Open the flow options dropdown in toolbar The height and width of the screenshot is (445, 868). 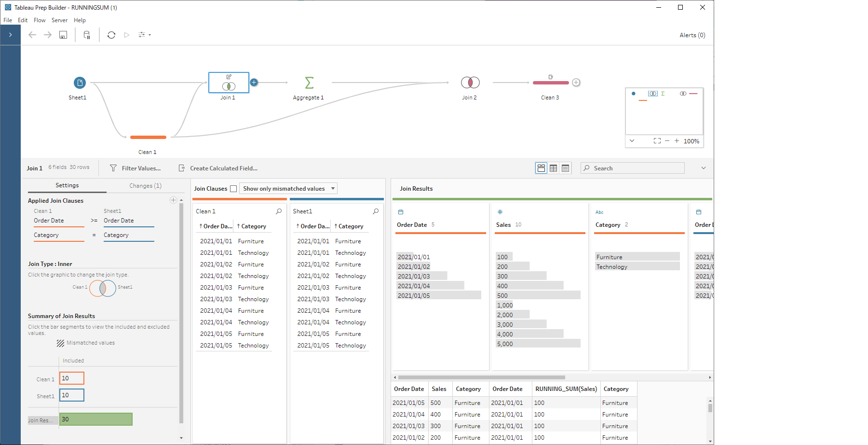click(x=145, y=35)
